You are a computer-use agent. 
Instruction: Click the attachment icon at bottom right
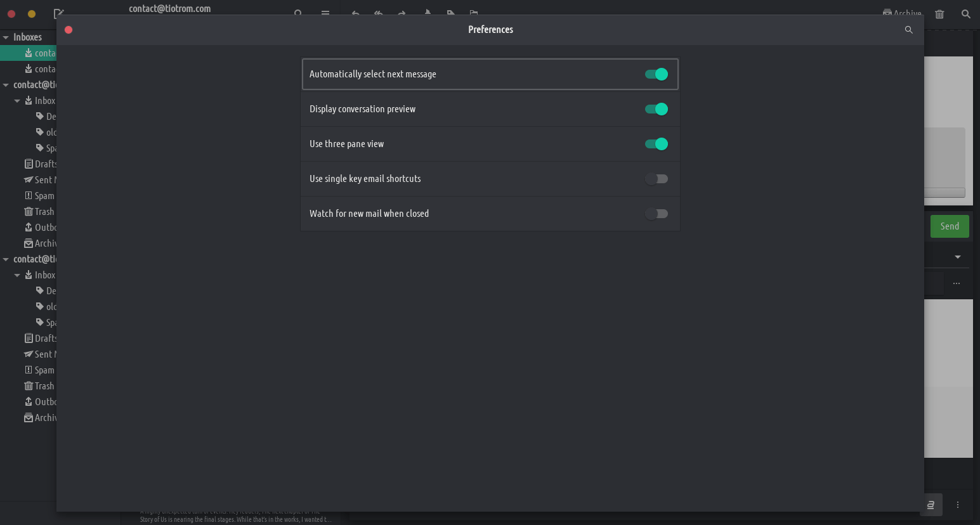pos(931,505)
